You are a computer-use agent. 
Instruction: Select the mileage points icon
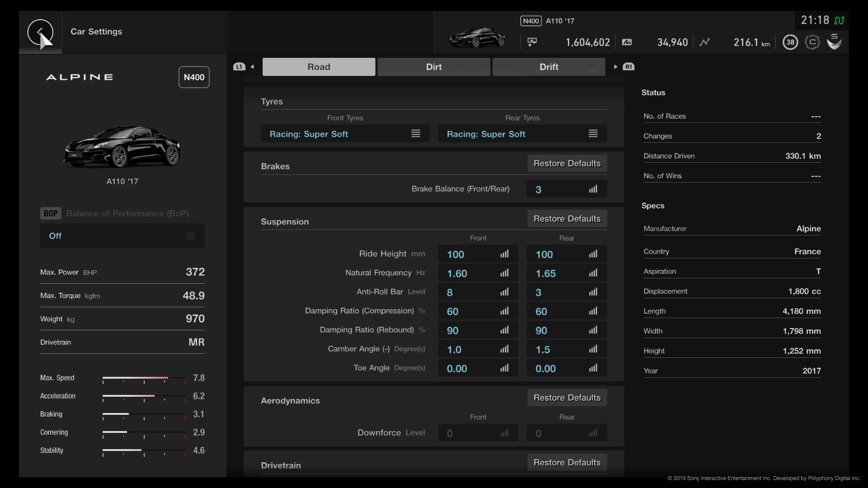coord(627,42)
